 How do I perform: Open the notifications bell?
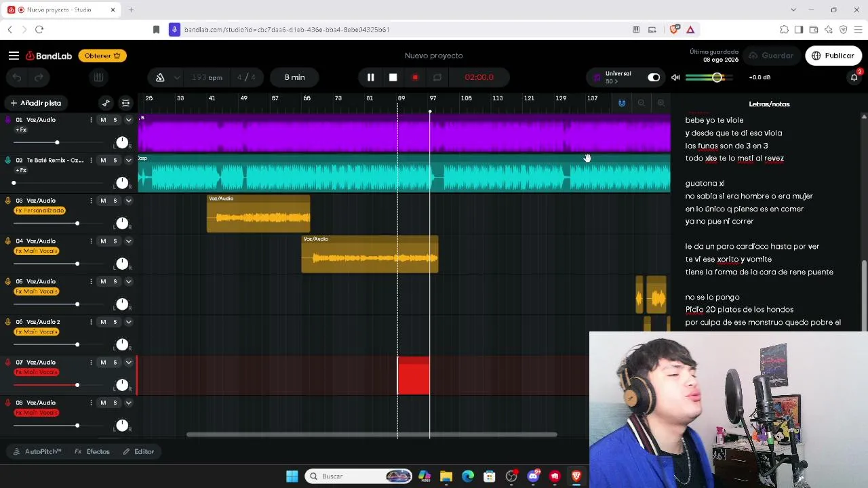[x=854, y=77]
